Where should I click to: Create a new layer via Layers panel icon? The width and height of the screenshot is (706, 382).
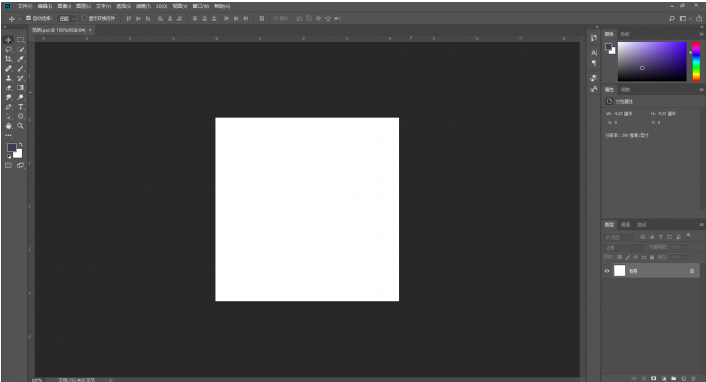click(x=683, y=378)
